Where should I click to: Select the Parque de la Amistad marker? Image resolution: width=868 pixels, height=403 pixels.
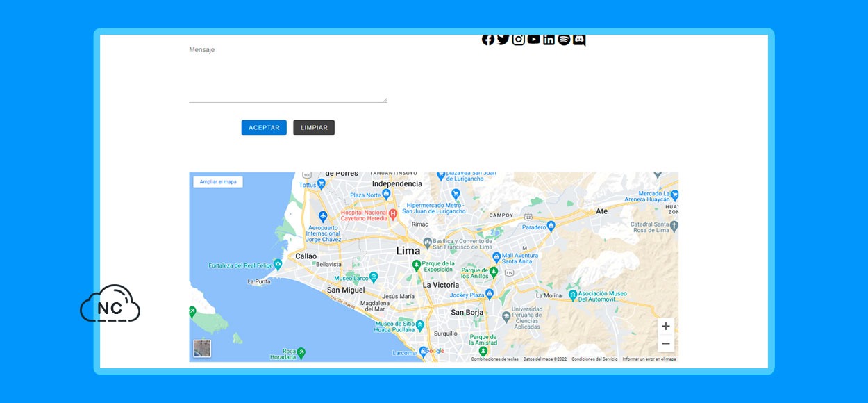pos(483,351)
